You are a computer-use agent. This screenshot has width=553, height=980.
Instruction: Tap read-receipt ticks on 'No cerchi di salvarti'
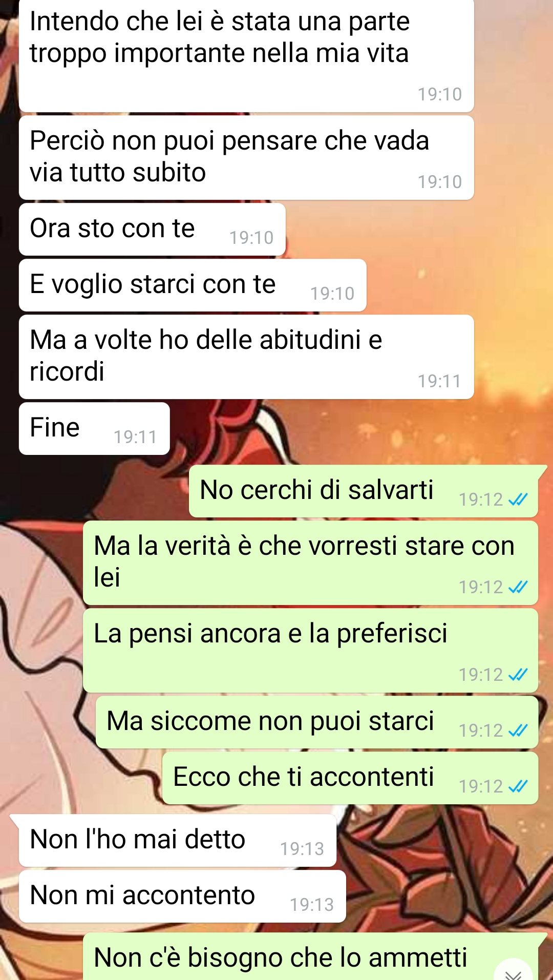pos(518,499)
